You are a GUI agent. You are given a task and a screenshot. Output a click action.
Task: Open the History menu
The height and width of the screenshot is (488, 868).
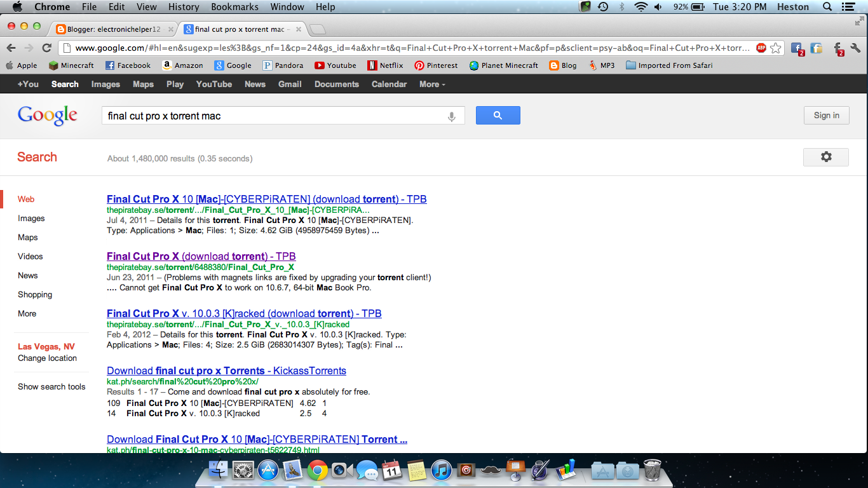tap(184, 7)
